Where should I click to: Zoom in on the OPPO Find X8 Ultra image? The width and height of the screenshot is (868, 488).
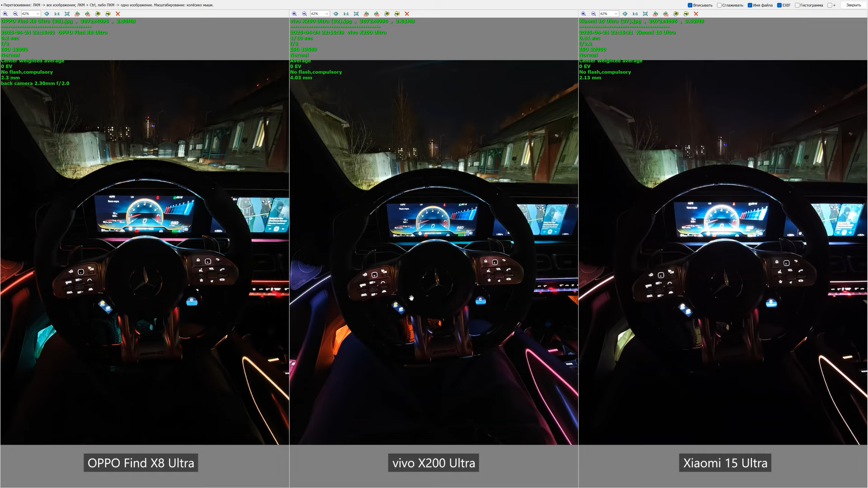5,14
